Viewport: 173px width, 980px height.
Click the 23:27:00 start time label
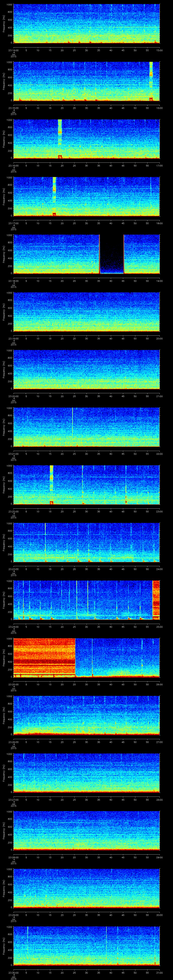pos(13,800)
